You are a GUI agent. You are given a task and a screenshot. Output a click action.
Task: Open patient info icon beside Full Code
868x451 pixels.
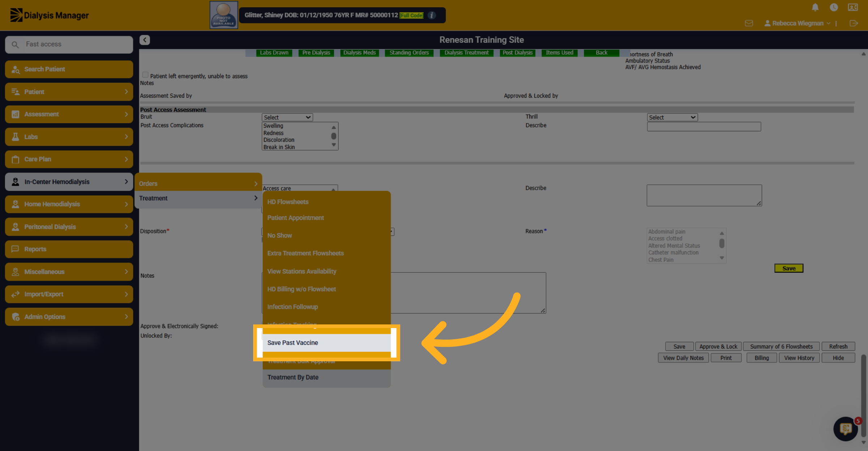tap(432, 15)
